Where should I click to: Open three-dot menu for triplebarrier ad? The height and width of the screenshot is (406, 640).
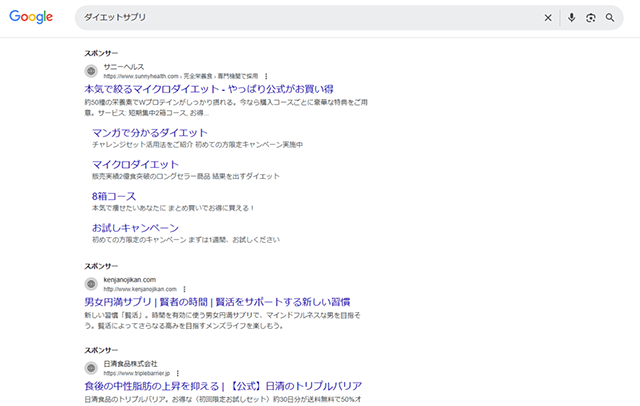point(178,373)
